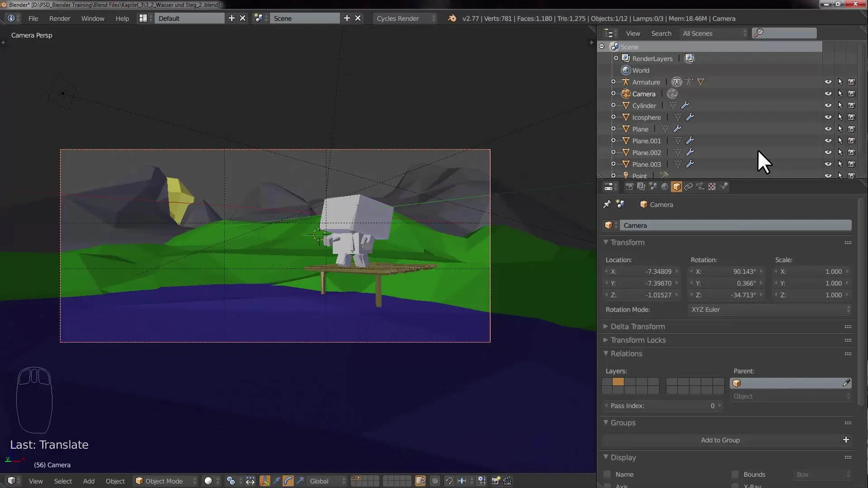Image resolution: width=868 pixels, height=488 pixels.
Task: Enable the Bounds display checkbox
Action: pos(735,474)
